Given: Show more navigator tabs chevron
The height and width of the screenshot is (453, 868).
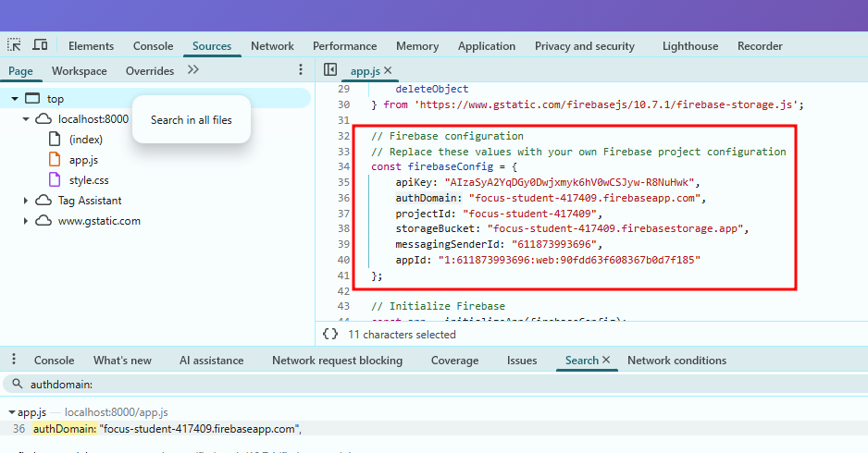Looking at the screenshot, I should (x=192, y=70).
